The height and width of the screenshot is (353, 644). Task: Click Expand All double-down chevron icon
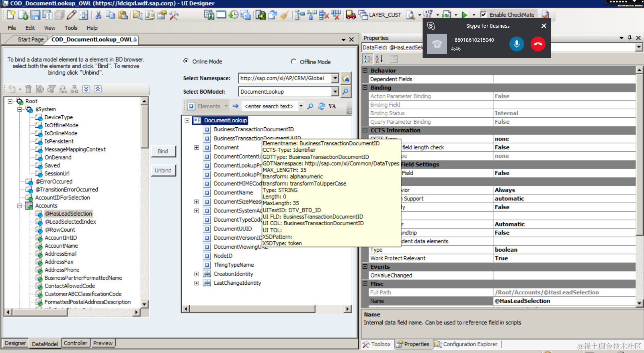[86, 89]
